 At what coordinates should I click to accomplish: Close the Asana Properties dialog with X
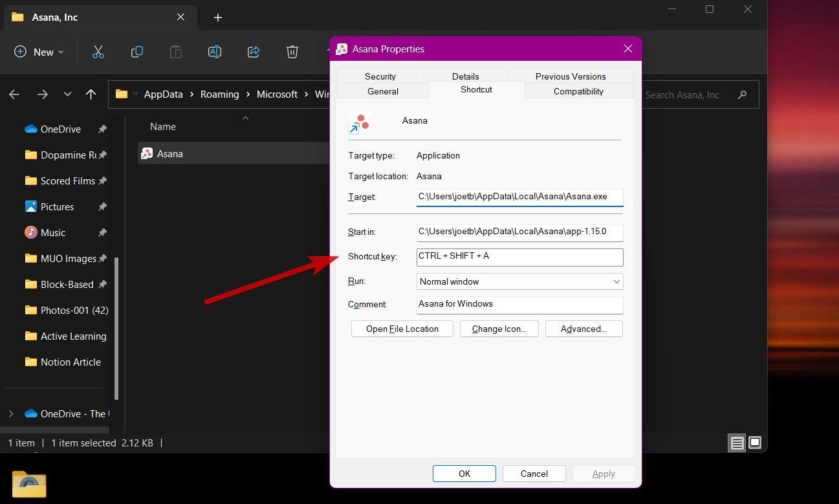pos(627,49)
